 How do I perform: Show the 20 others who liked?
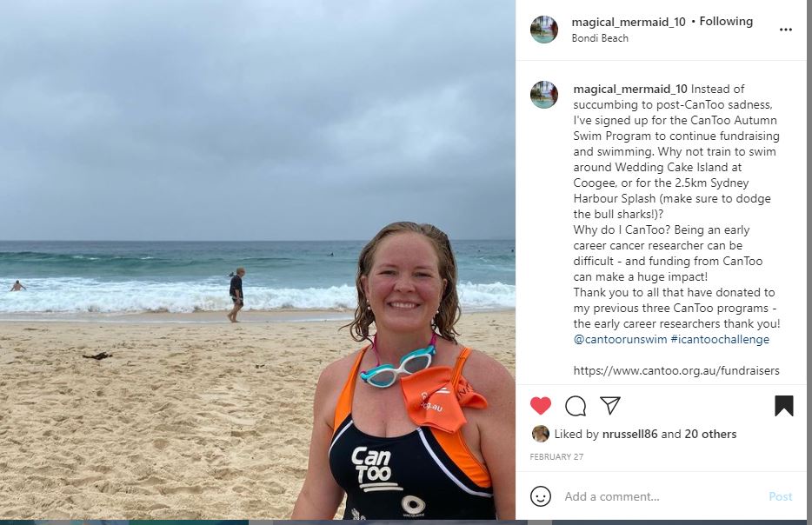click(710, 434)
